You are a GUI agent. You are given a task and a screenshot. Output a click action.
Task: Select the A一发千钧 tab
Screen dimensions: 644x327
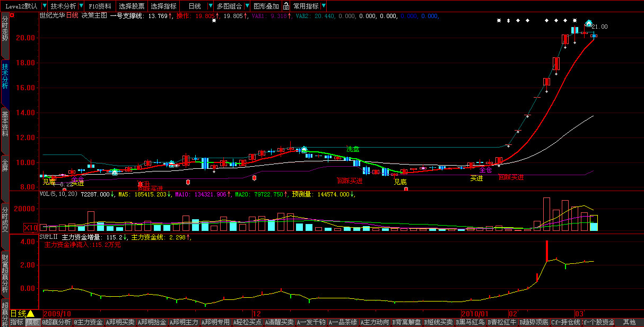(311, 322)
